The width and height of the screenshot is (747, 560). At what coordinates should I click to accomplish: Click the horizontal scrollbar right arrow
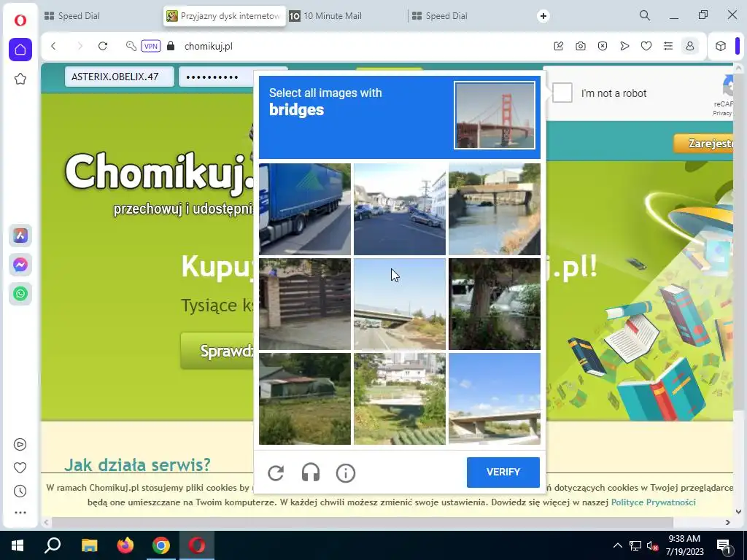(727, 522)
